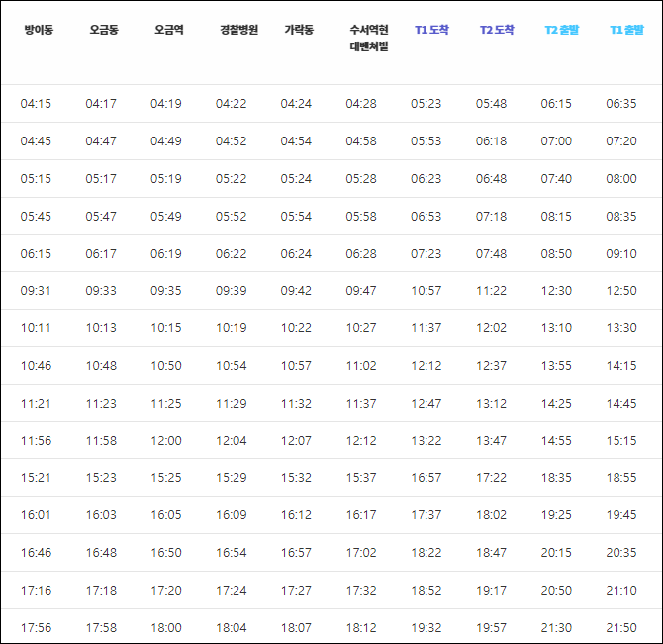
Task: Click the 10:19 cell in 경찰병원 column
Action: 231,328
